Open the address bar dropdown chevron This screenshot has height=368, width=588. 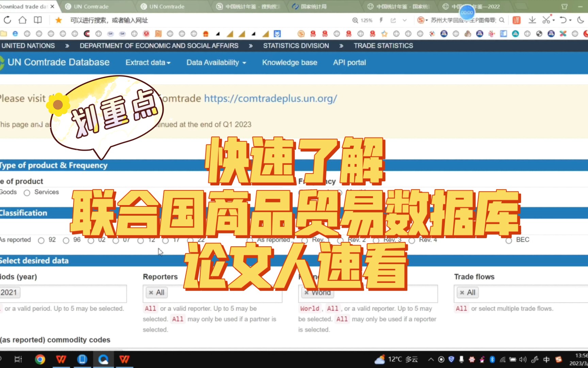405,20
